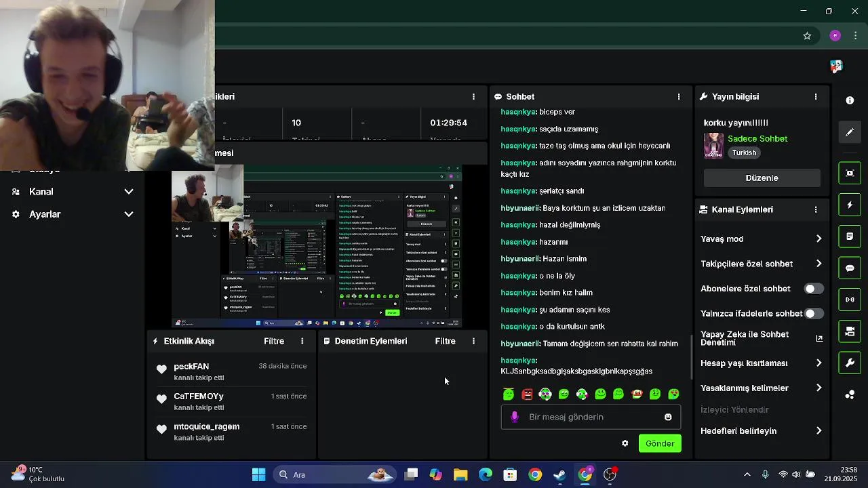This screenshot has height=488, width=868.
Task: Pick the heart-eyes green emote above the message box
Action: (673, 394)
